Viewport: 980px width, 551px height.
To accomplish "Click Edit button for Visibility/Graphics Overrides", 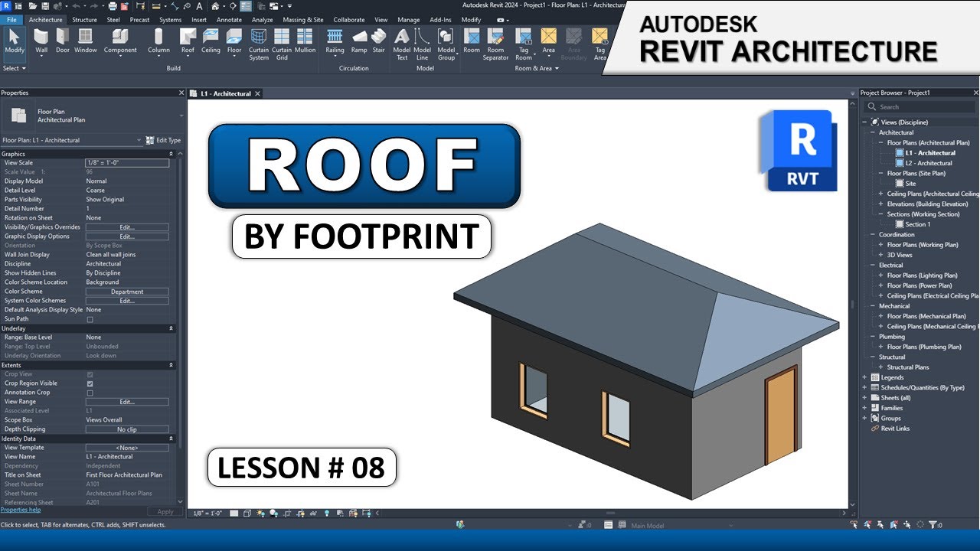I will click(127, 227).
